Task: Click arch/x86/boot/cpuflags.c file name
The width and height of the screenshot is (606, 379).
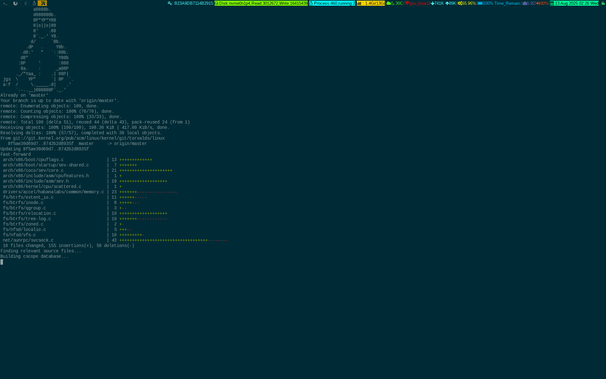Action: click(33, 160)
